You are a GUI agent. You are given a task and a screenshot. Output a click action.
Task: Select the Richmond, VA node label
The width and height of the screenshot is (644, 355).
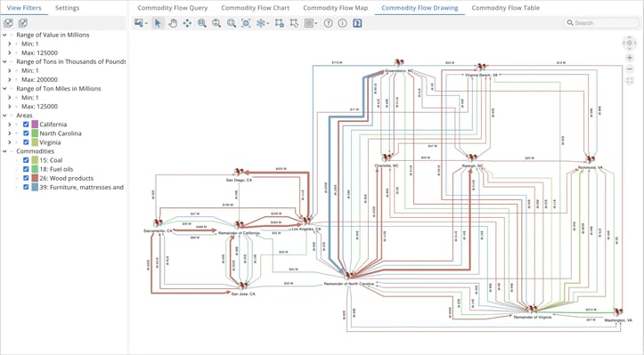[x=591, y=167]
